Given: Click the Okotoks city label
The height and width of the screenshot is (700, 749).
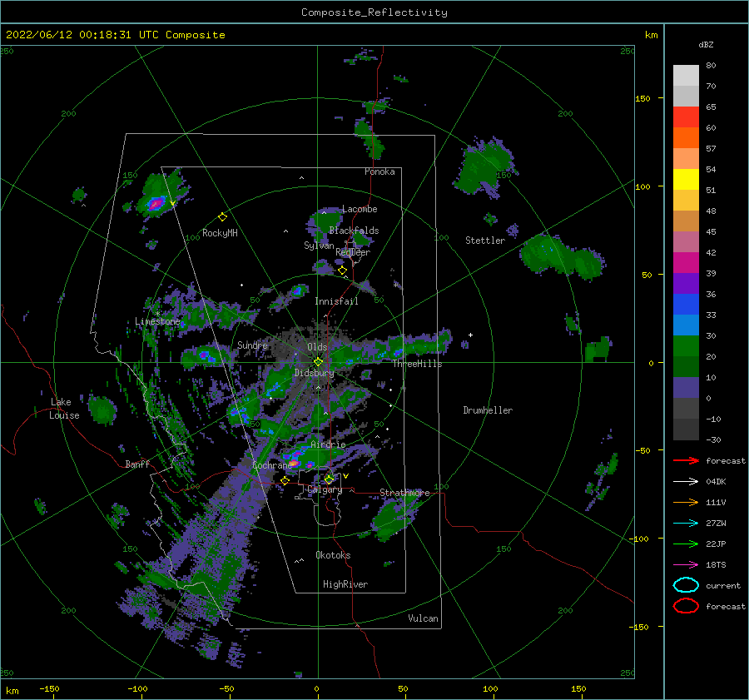Looking at the screenshot, I should click(x=333, y=555).
